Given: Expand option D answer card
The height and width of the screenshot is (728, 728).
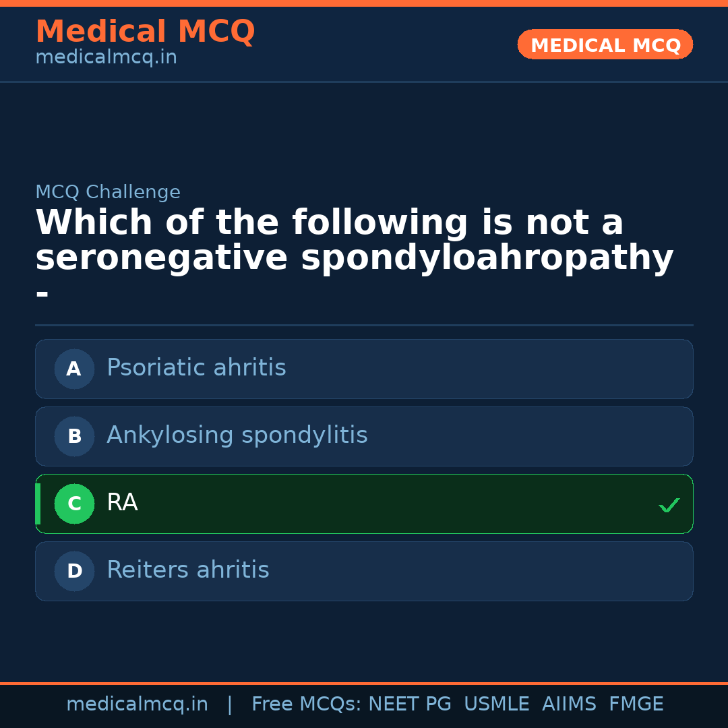Looking at the screenshot, I should [364, 571].
